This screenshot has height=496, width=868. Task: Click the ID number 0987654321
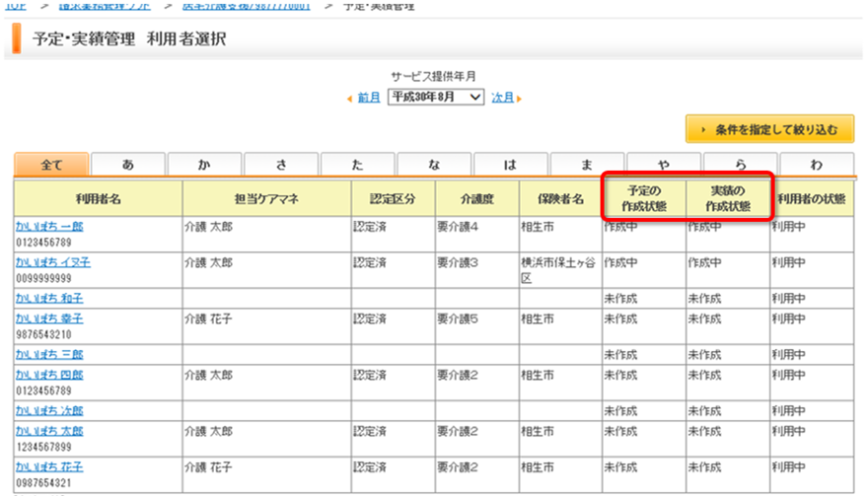point(43,483)
